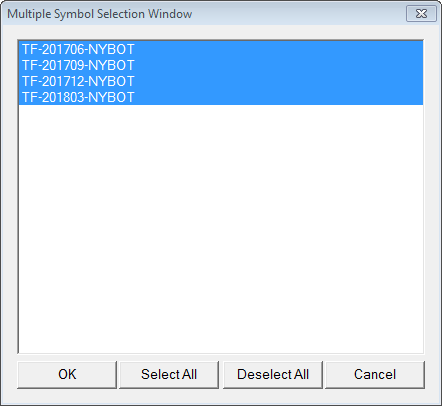This screenshot has width=442, height=406.
Task: Accept all four highlighted symbols with OK
Action: point(67,375)
